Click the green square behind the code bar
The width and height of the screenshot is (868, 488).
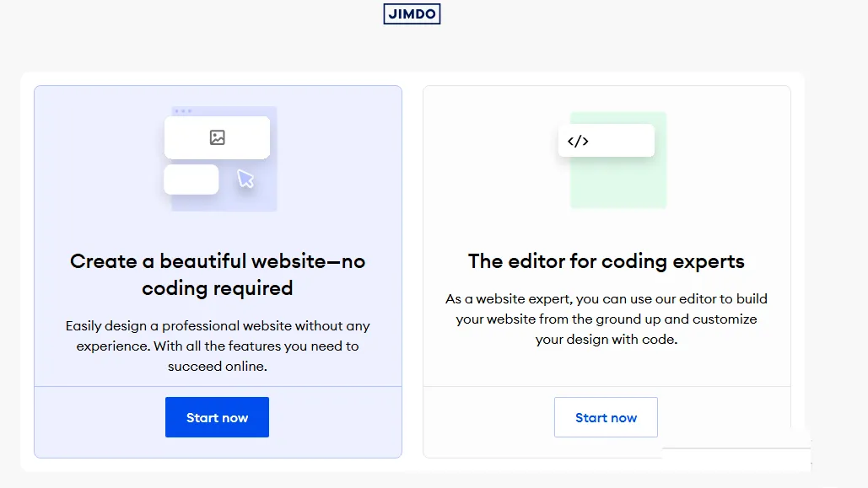pos(618,184)
